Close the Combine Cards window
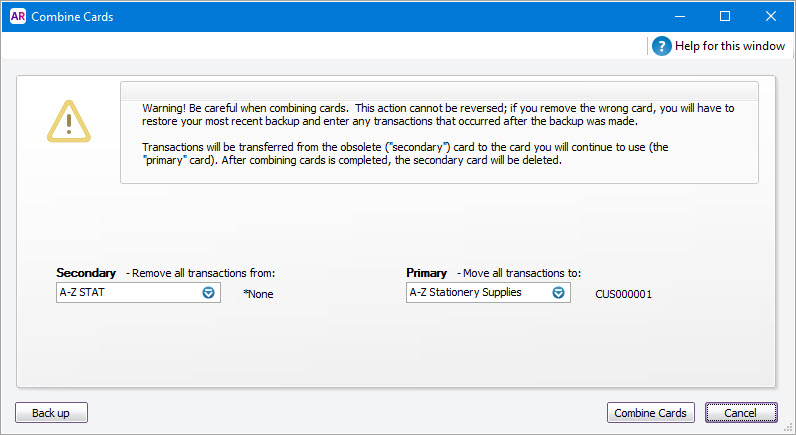 (771, 16)
